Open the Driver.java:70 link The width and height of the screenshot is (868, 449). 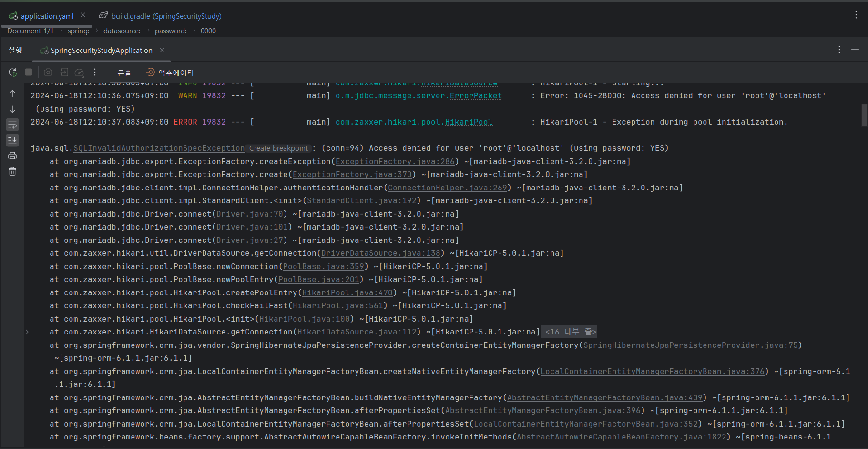tap(249, 214)
